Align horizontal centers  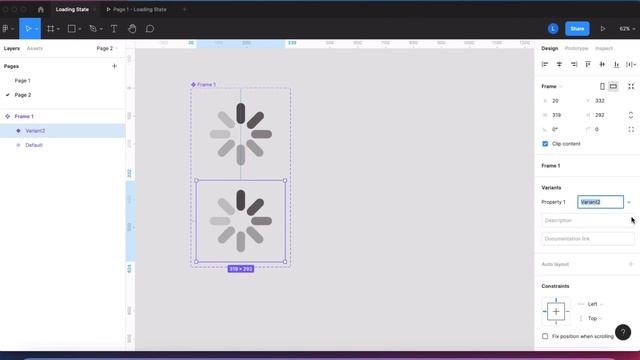pyautogui.click(x=559, y=64)
